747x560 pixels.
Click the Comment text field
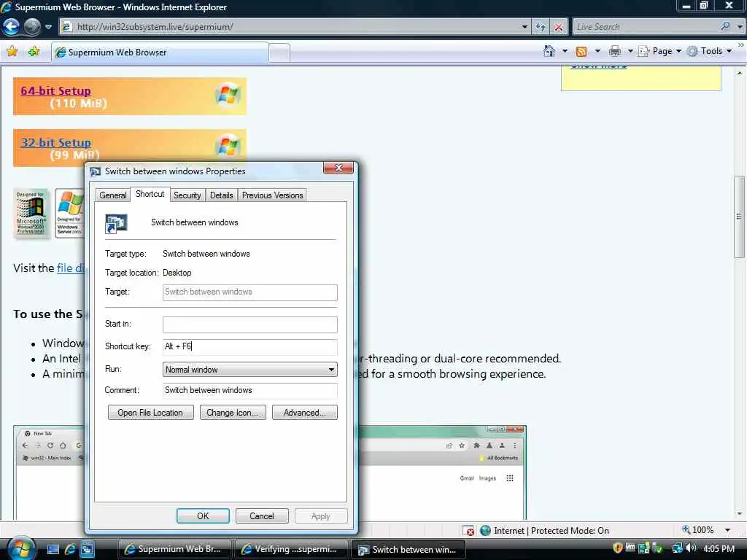click(250, 391)
